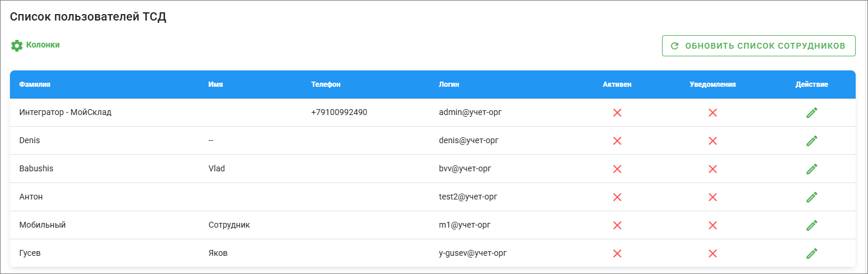Screen dimensions: 868x274
Task: Toggle Уведомления for denis@учет-орг
Action: pos(712,141)
